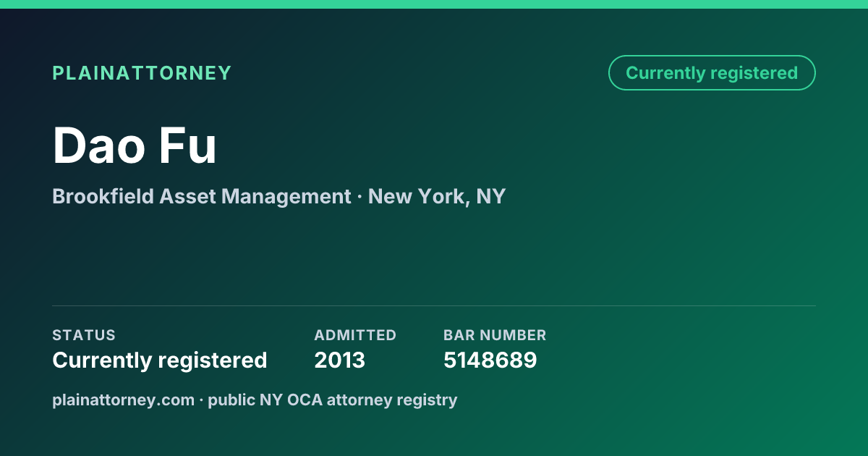
Task: Click the New York, NY location
Action: pyautogui.click(x=437, y=196)
